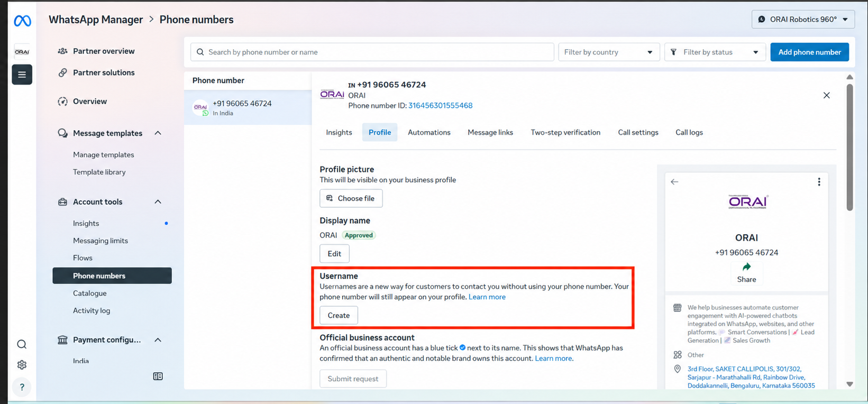
Task: Switch to the Call settings tab
Action: click(x=638, y=133)
